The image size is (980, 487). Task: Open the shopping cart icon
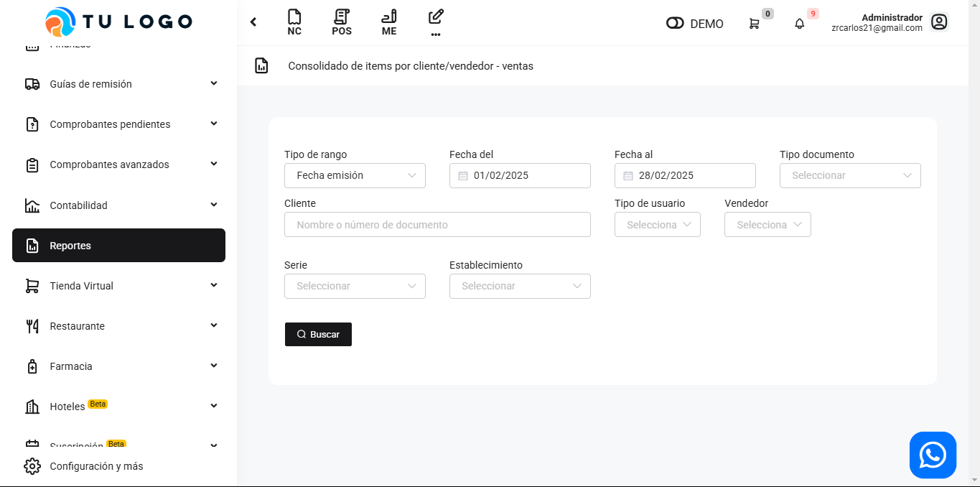[754, 24]
